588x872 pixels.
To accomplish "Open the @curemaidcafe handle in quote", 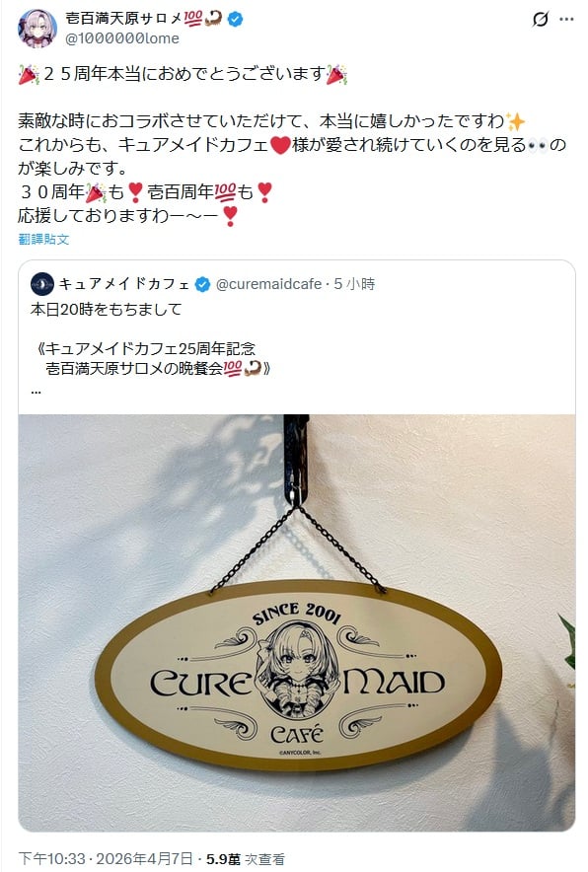I will pos(268,284).
